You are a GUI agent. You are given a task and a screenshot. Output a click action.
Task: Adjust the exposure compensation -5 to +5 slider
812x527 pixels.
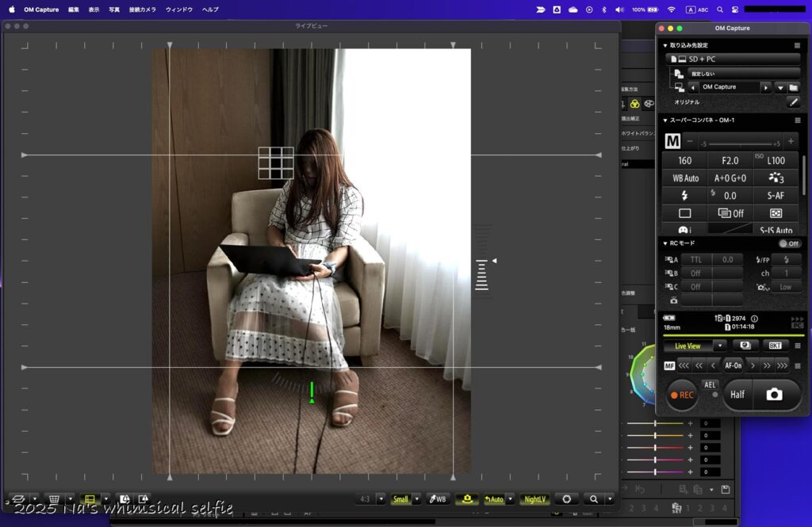click(741, 143)
